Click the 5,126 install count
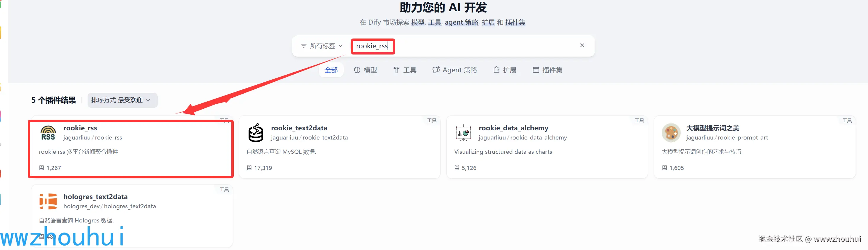868x250 pixels. [x=469, y=168]
